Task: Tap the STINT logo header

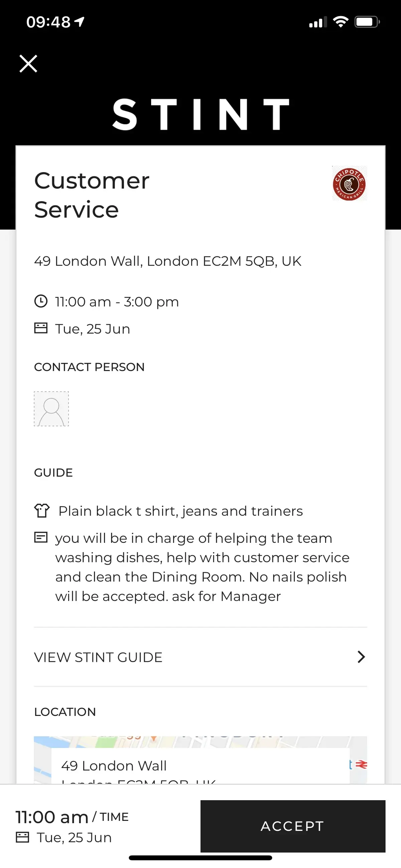Action: click(x=200, y=115)
